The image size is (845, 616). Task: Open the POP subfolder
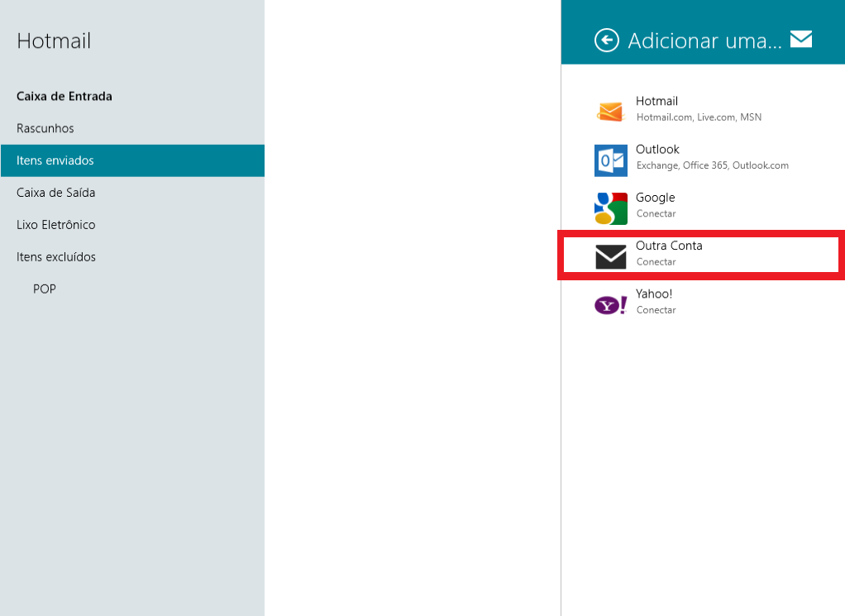coord(44,289)
